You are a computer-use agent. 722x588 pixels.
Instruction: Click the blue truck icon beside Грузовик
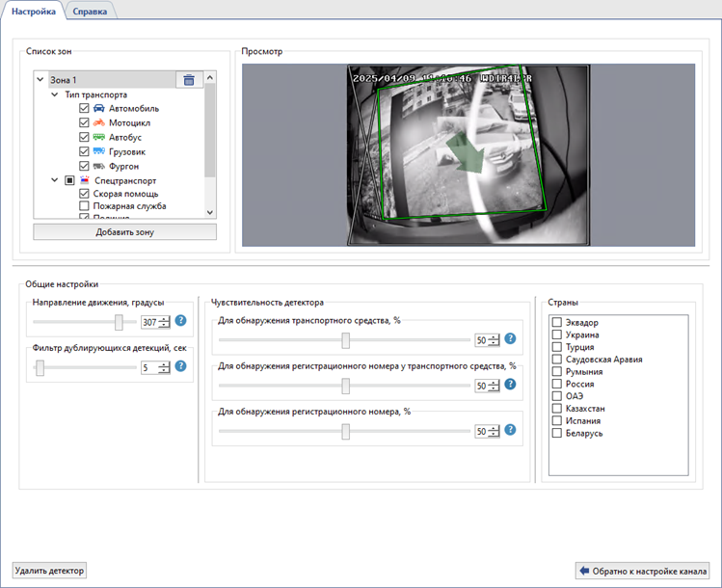pyautogui.click(x=98, y=152)
